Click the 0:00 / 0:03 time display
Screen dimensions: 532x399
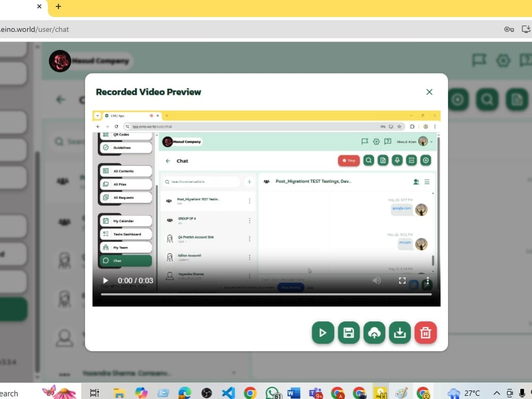point(135,280)
